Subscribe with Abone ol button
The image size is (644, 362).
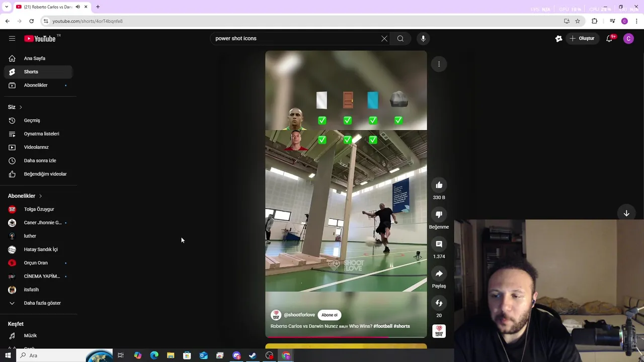tap(330, 315)
